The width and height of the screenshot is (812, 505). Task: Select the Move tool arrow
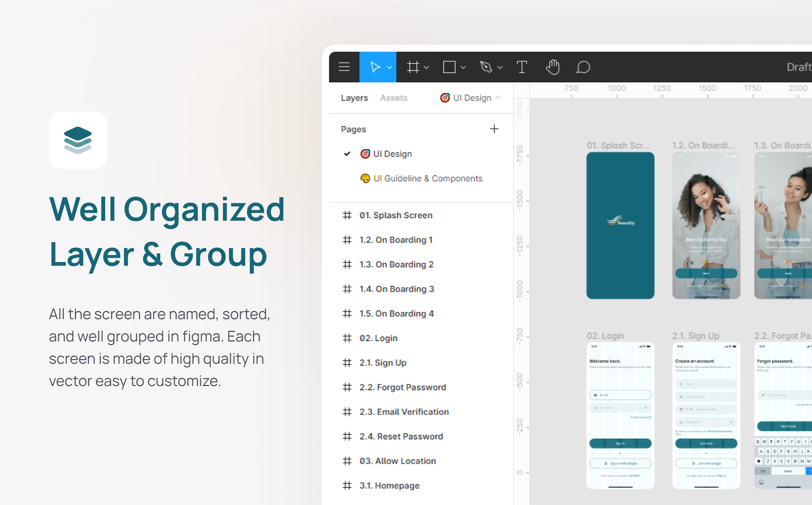click(x=374, y=67)
